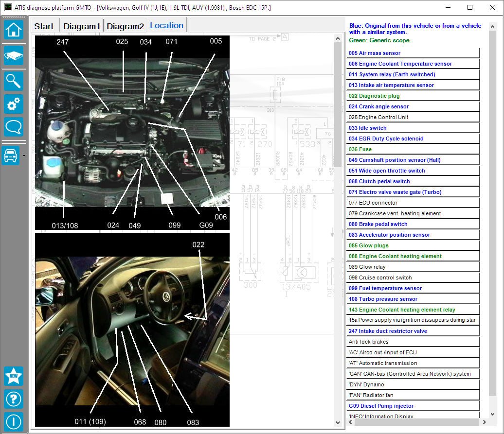Expand the vehicle icon dropdown arrow
The image size is (504, 434).
click(24, 156)
